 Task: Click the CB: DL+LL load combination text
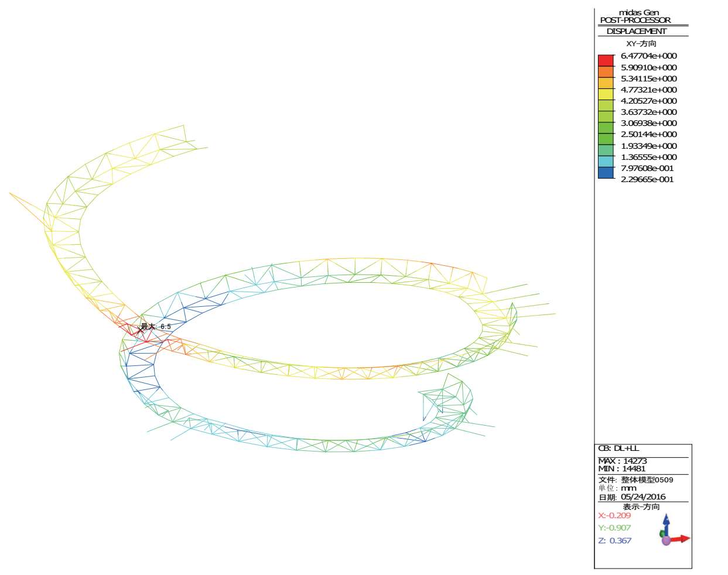pyautogui.click(x=619, y=448)
